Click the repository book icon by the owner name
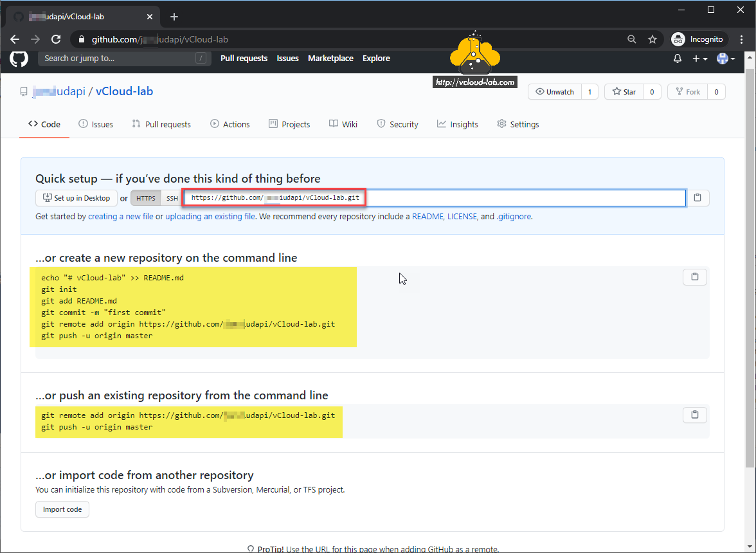 pyautogui.click(x=24, y=91)
